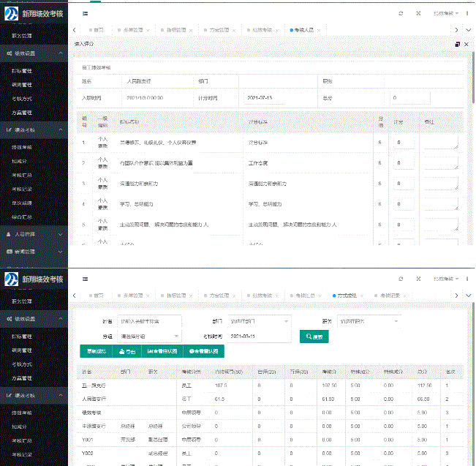The width and height of the screenshot is (476, 466).
Task: Click the green 搜索 search button
Action: 314,337
